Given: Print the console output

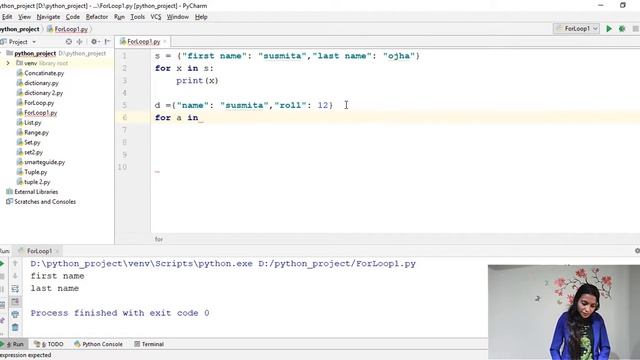Looking at the screenshot, I should 15,314.
